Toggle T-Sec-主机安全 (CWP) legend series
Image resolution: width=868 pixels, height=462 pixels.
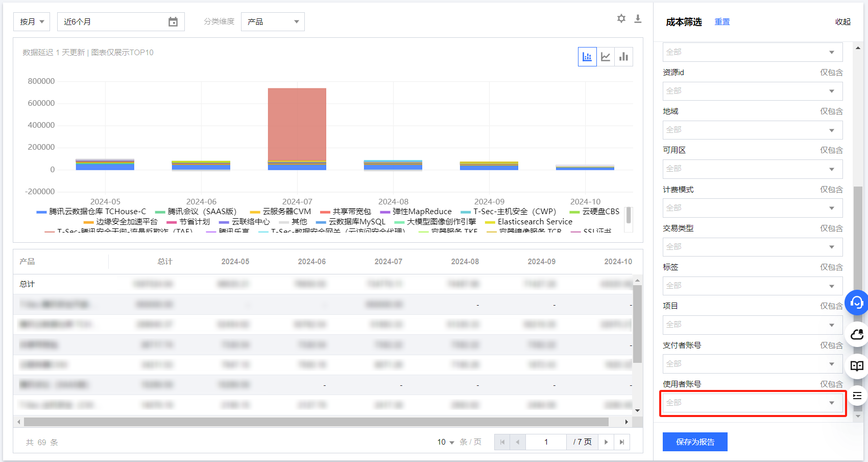click(509, 212)
